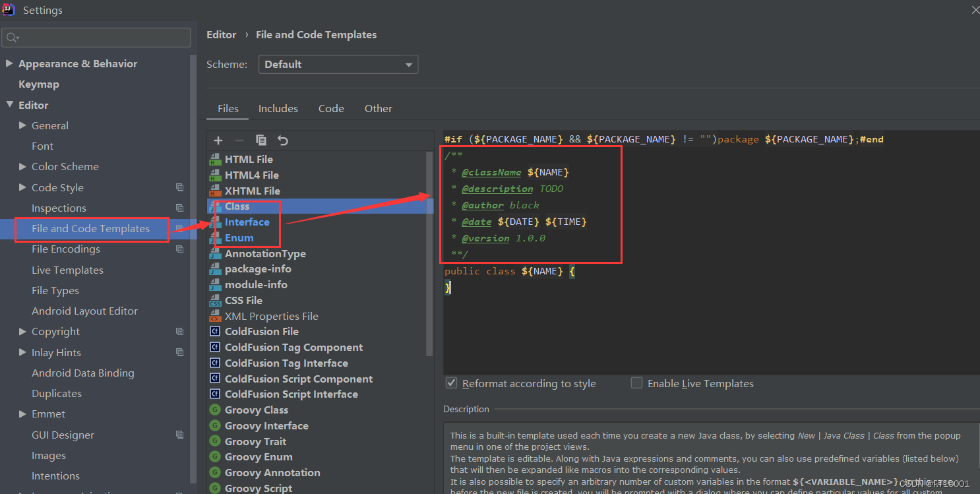
Task: Click the Groovy Enum template icon
Action: click(x=214, y=457)
